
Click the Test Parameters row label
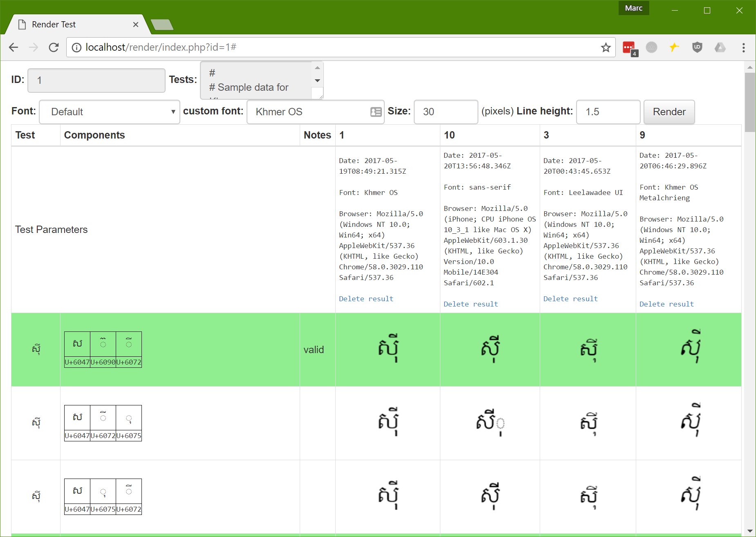coord(52,230)
